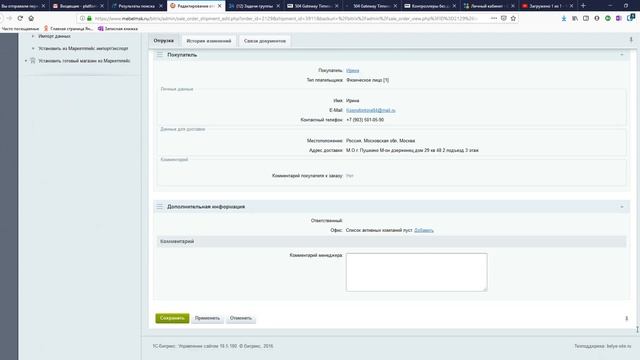Click the star icon before Установить готовый магазин
The width and height of the screenshot is (640, 360).
click(33, 61)
